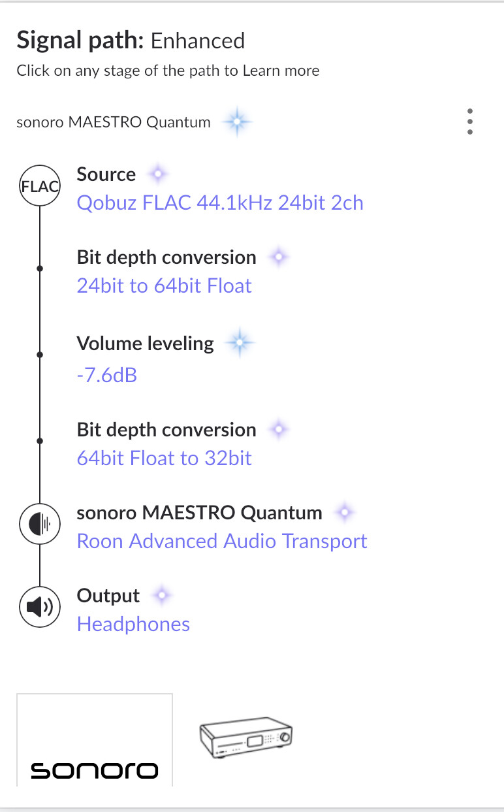504x812 pixels.
Task: Click the star beside the second Bit depth conversion
Action: pyautogui.click(x=278, y=430)
